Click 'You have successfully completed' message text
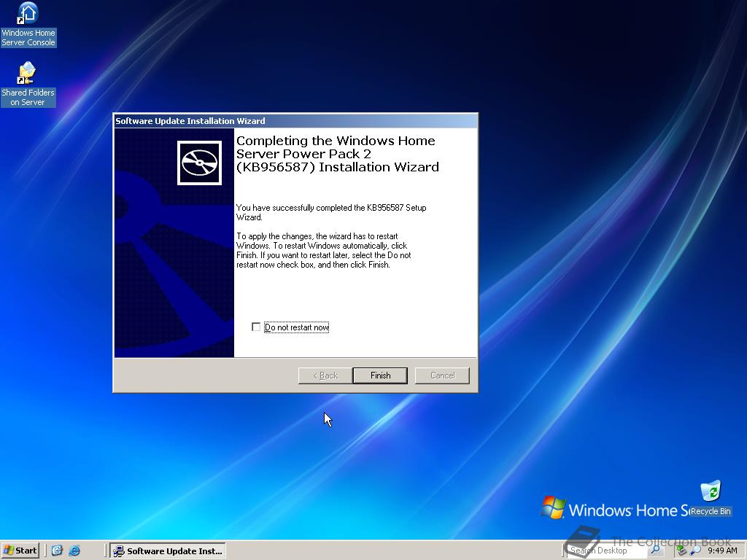Image resolution: width=747 pixels, height=560 pixels. 331,212
